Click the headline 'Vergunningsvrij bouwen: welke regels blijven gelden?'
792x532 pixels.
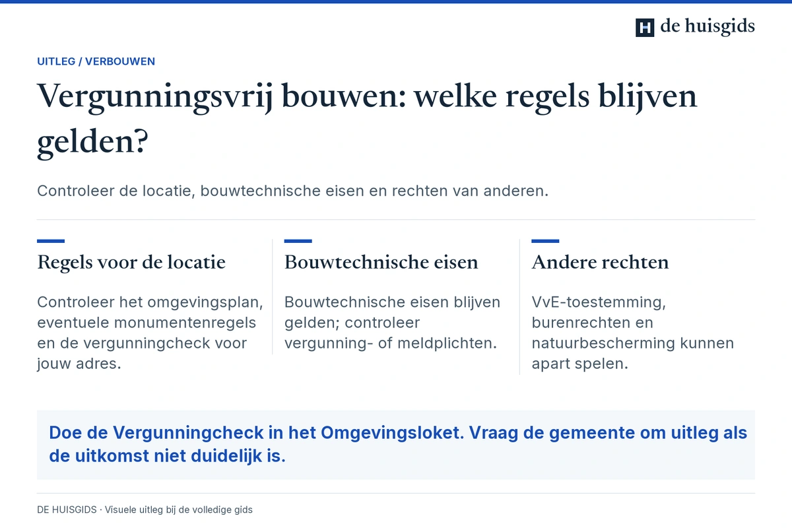pos(367,120)
